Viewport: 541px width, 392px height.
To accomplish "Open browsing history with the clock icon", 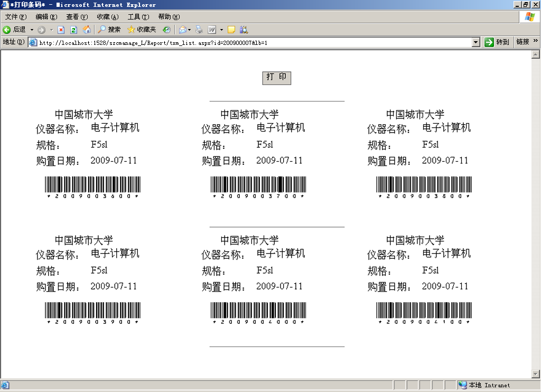I will (166, 30).
